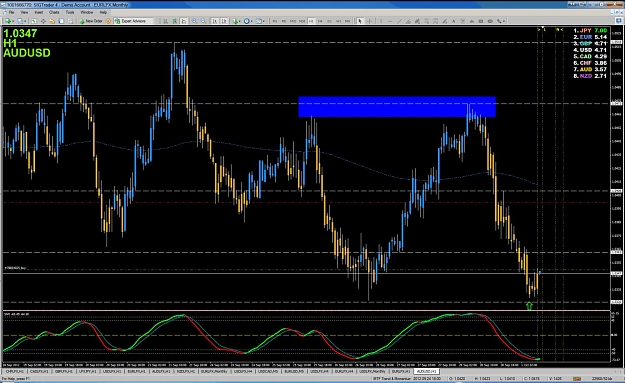Select the Crosshair tool
Viewport: 625px width, 383px height.
[369, 21]
